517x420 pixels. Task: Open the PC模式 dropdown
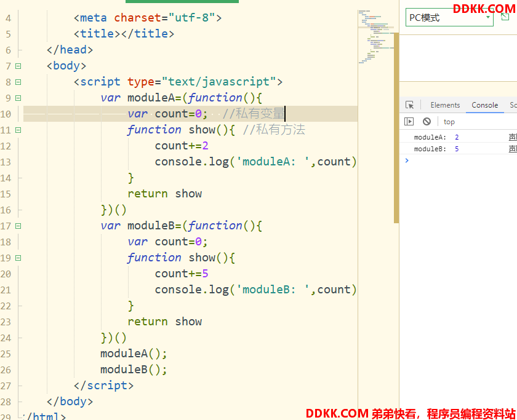449,17
